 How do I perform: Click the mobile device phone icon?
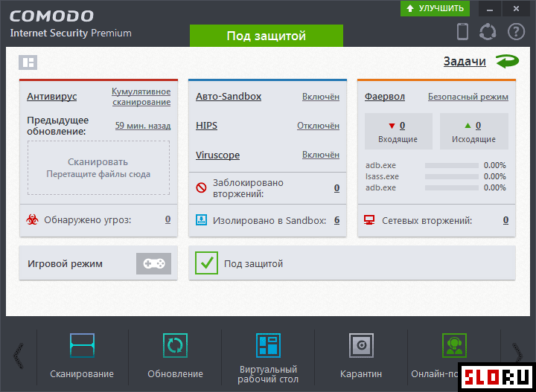(x=462, y=32)
